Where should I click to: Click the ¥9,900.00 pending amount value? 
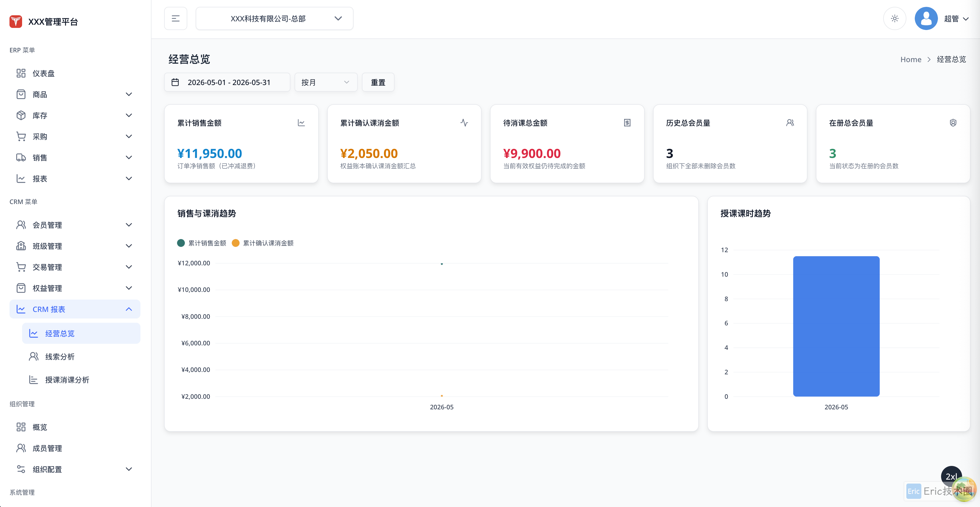pos(532,153)
